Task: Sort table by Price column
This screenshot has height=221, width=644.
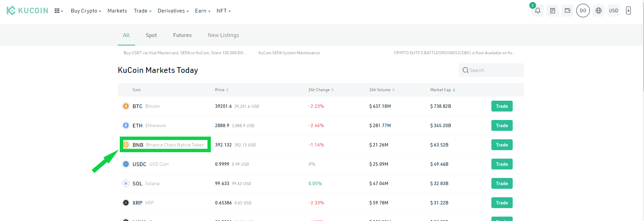Action: click(x=222, y=90)
